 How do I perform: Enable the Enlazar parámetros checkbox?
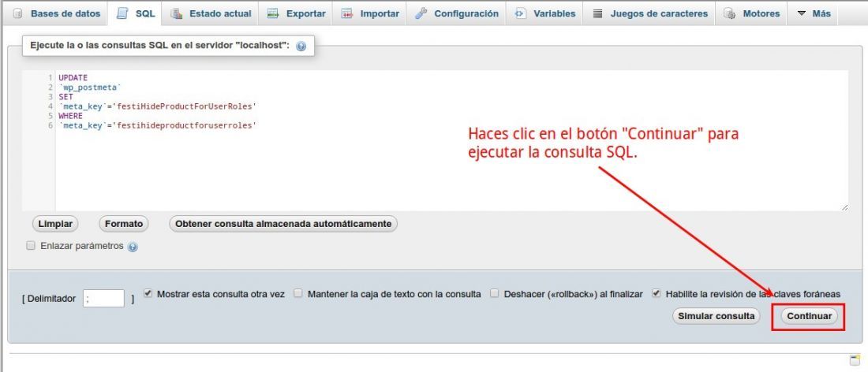(31, 245)
